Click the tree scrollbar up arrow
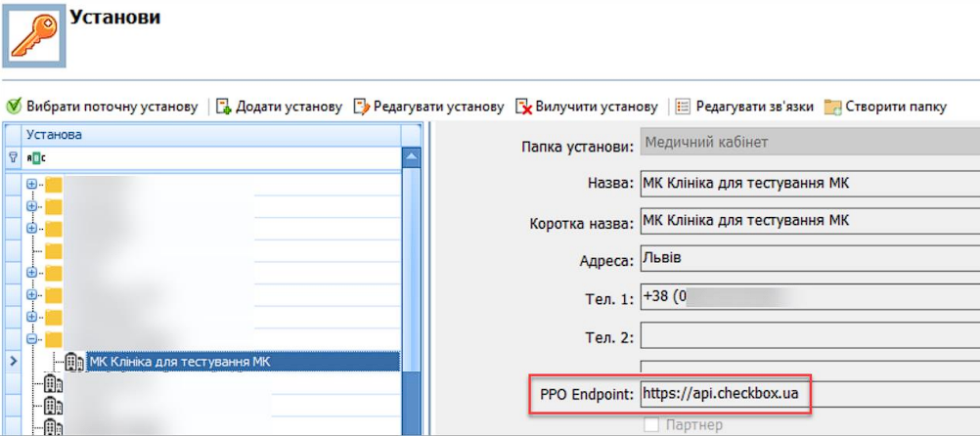The height and width of the screenshot is (436, 980). click(412, 157)
